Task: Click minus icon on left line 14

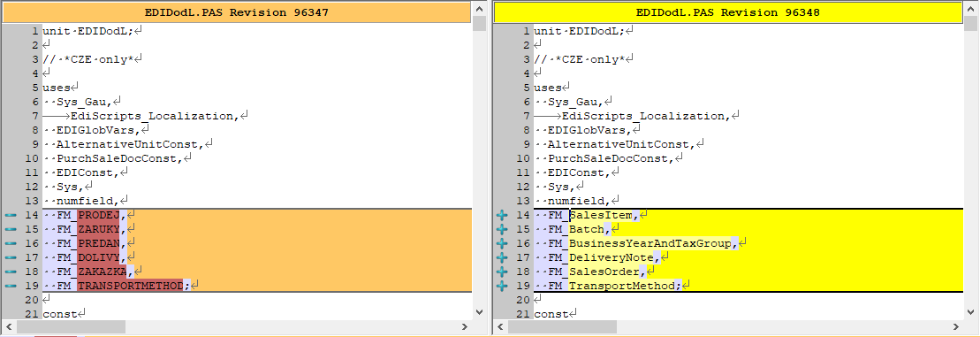Action: 11,215
